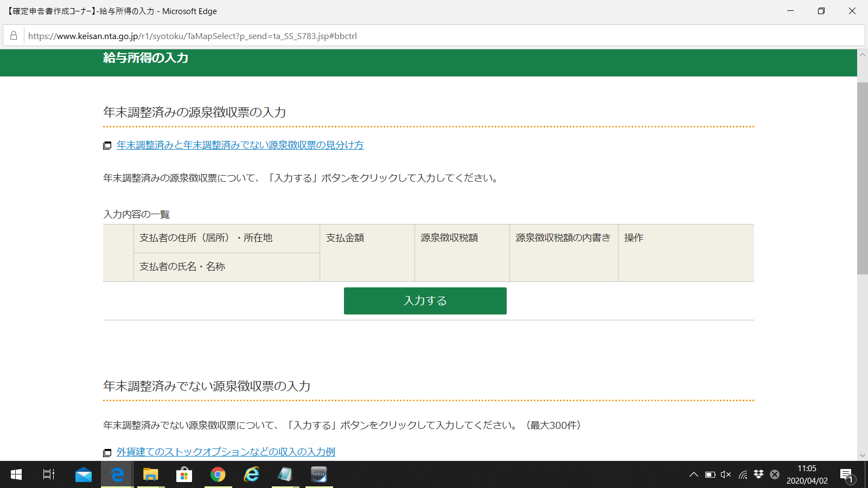
Task: Launch the Sirius app from the taskbar
Action: coord(318,474)
